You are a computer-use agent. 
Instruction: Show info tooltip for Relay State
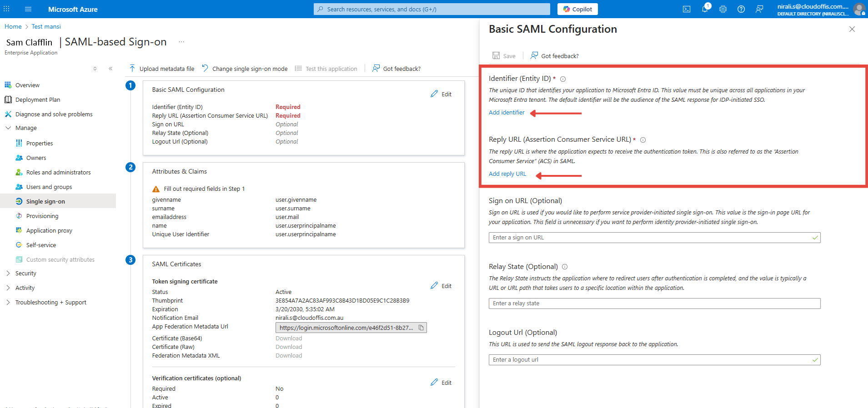pyautogui.click(x=565, y=267)
